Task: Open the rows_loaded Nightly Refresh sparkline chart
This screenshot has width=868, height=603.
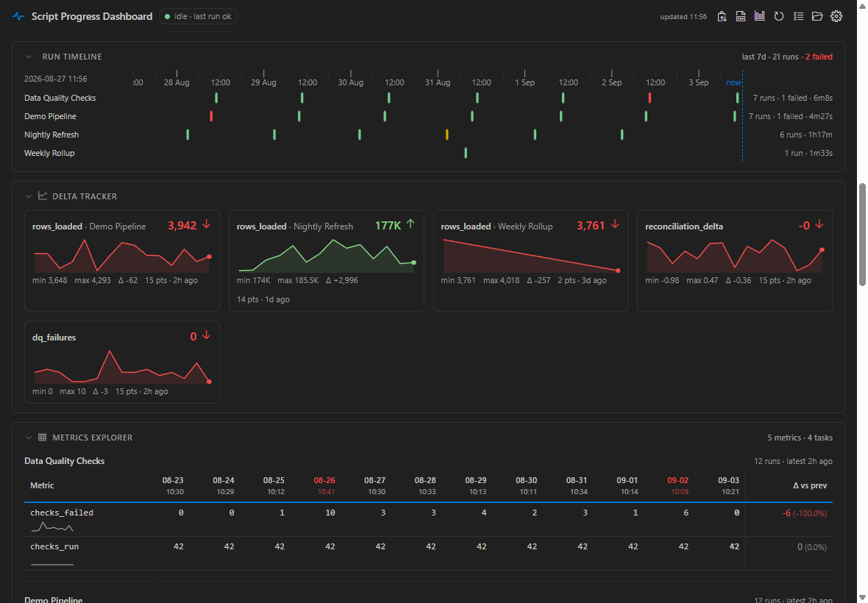Action: point(326,256)
